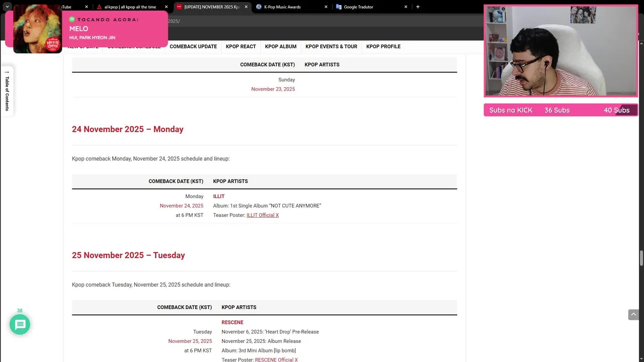
Task: Click the MELO song title
Action: coord(78,29)
